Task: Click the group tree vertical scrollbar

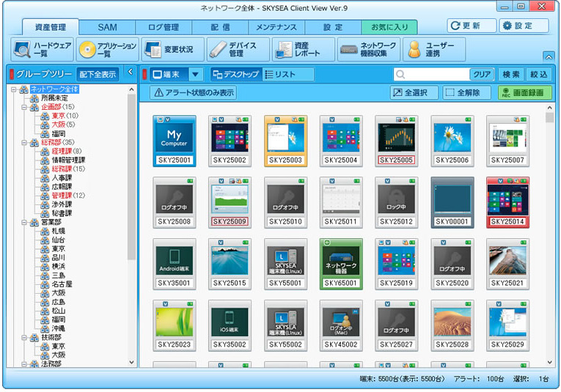Action: [131, 177]
